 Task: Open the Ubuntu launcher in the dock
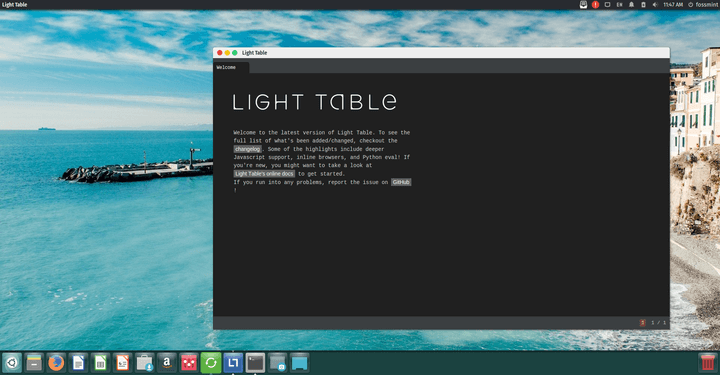[12, 363]
